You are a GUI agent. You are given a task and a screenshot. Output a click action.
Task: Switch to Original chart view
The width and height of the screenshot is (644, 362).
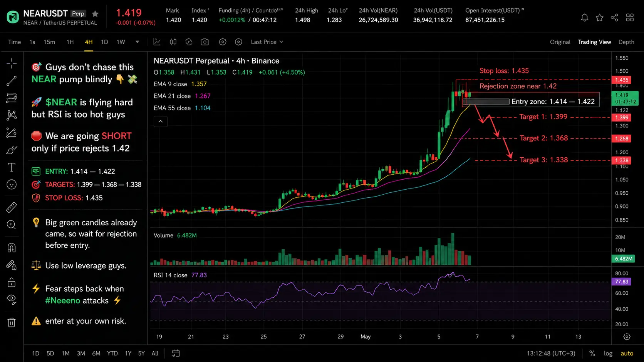[x=560, y=42]
